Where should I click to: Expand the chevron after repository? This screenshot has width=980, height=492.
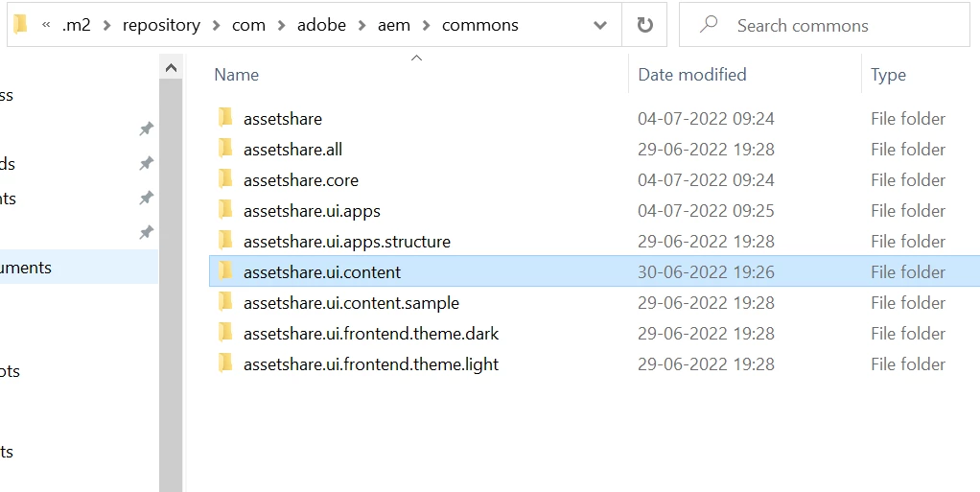pos(217,26)
